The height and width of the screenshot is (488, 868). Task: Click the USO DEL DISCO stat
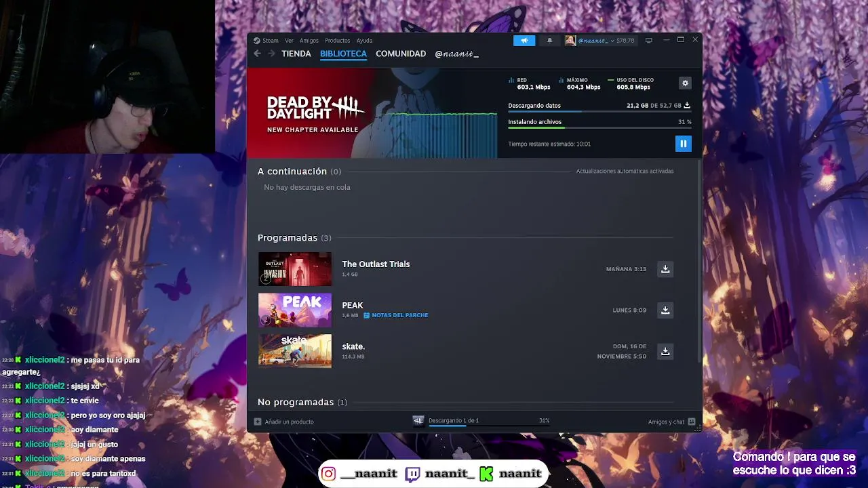(630, 83)
